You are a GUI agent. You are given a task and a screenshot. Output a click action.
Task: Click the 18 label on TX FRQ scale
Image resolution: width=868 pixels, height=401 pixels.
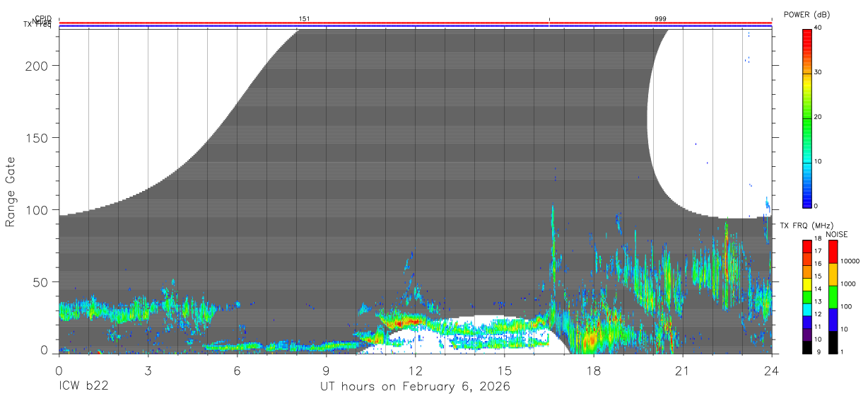[818, 239]
